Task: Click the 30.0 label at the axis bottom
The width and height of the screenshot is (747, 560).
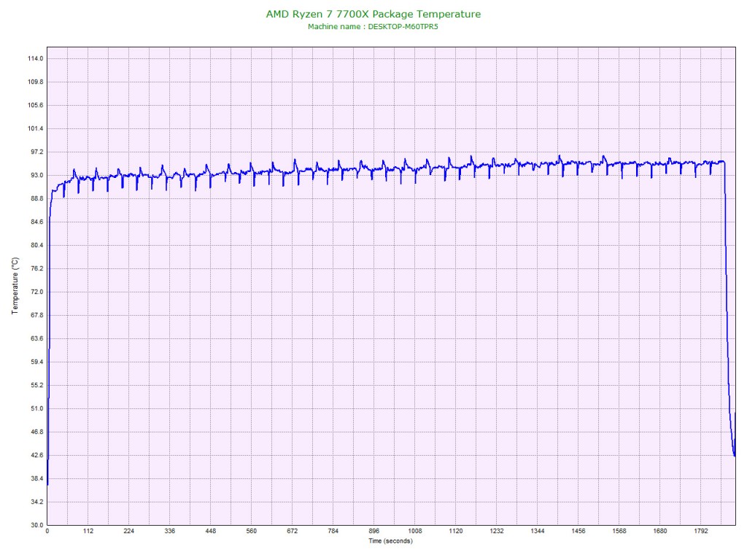Action: point(35,525)
